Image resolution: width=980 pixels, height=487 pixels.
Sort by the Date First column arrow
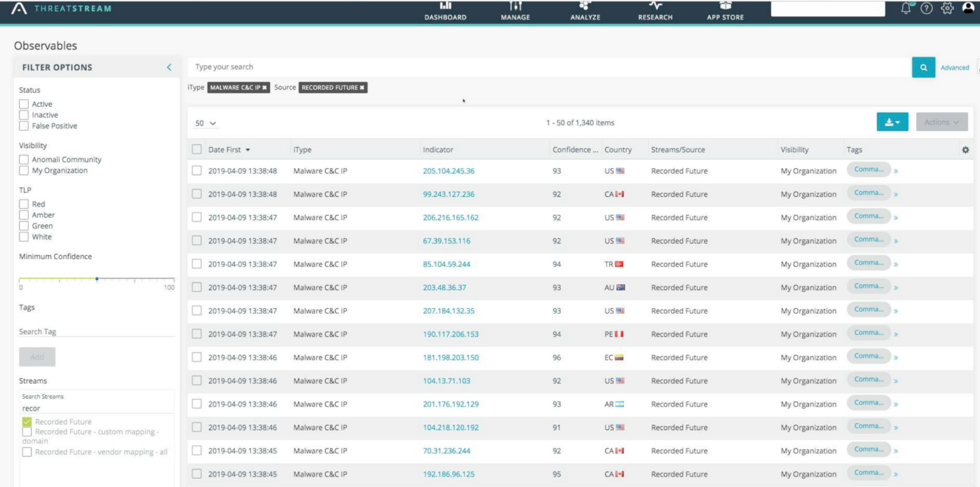click(247, 150)
